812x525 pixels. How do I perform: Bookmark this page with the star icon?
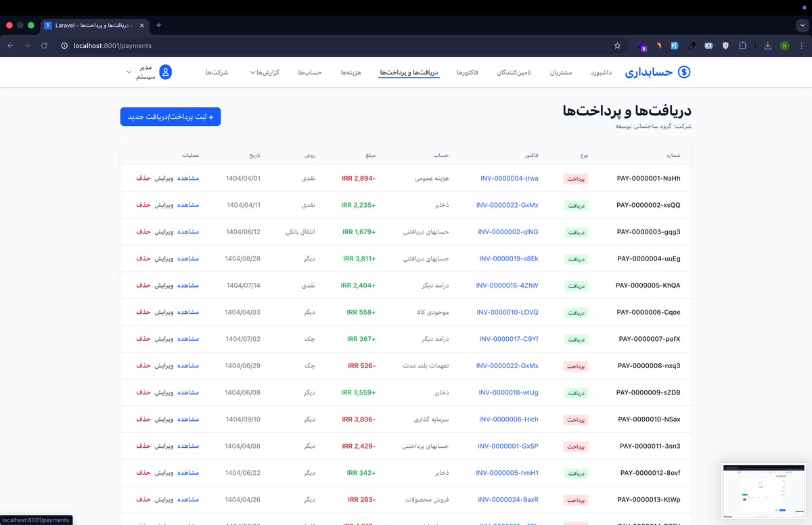(x=617, y=46)
